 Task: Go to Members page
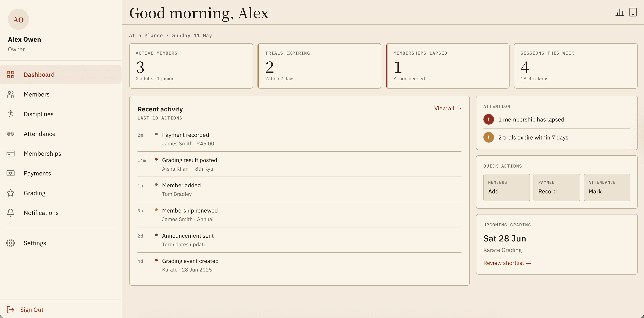click(x=61, y=94)
